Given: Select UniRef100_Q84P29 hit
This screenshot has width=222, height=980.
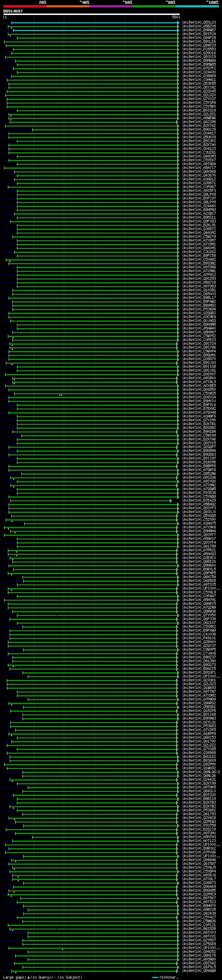Looking at the screenshot, I should click(199, 45).
